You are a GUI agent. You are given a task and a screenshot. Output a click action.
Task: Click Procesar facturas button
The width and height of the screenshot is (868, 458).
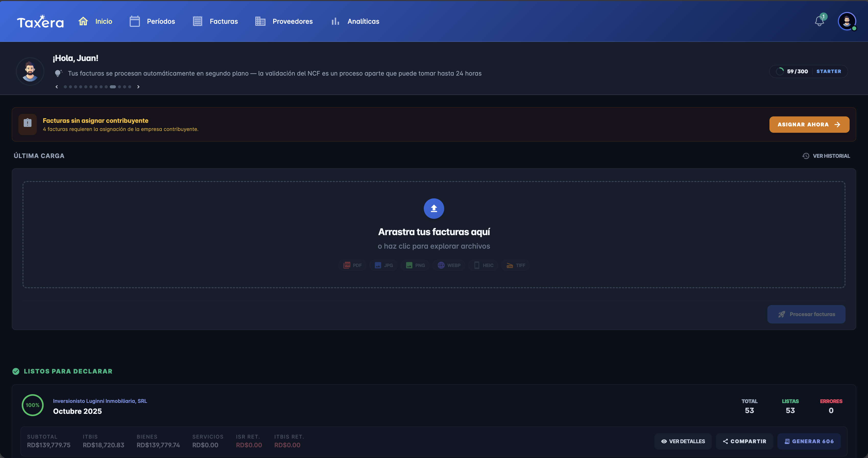click(806, 314)
